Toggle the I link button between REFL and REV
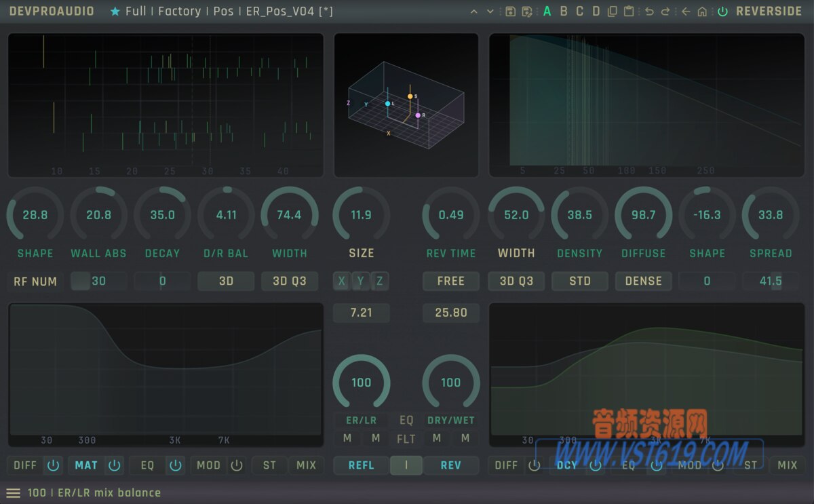The image size is (814, 504). pos(406,465)
